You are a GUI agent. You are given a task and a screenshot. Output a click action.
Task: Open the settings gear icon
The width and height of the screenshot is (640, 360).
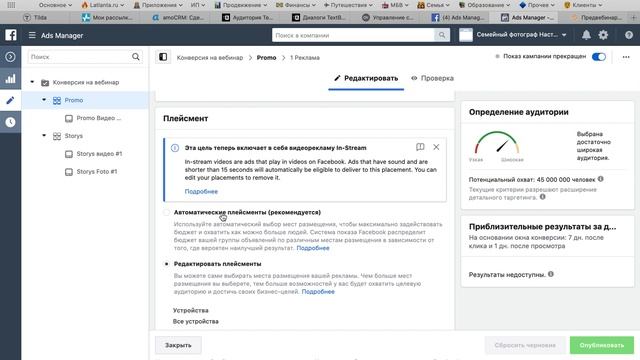[603, 35]
